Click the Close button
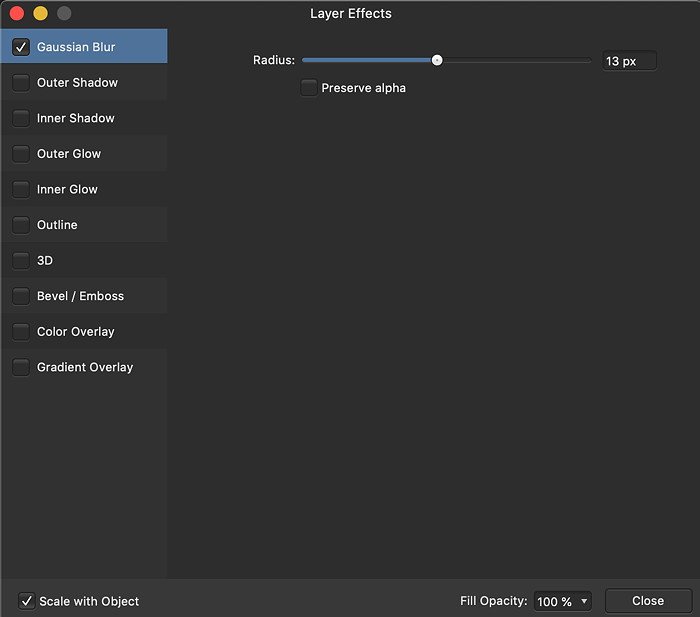 [648, 601]
